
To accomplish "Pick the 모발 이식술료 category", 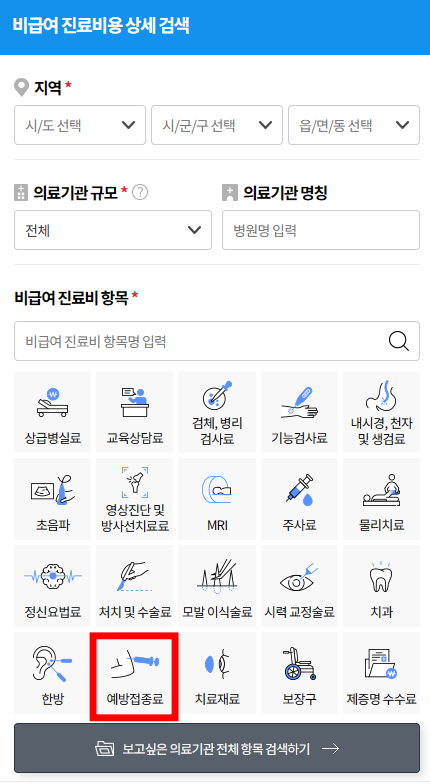I will click(x=217, y=586).
